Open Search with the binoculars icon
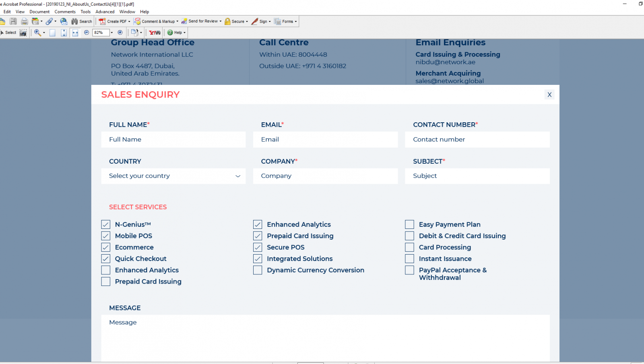 pos(74,21)
